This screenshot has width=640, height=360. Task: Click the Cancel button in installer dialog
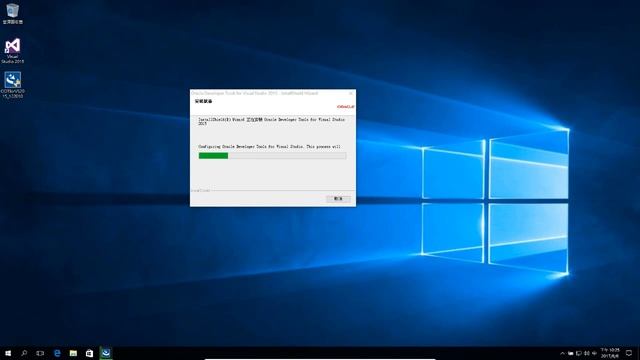338,199
